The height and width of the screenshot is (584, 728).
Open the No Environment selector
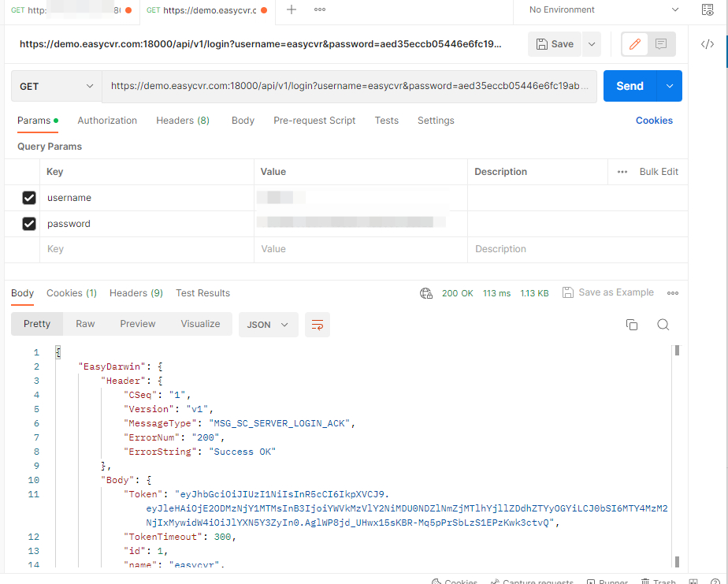tap(604, 9)
